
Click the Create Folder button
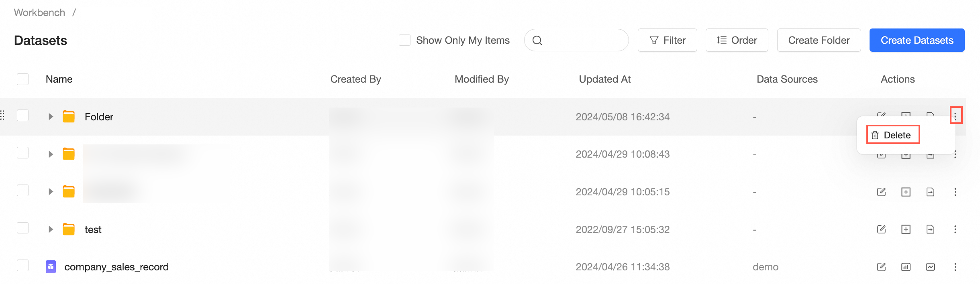pyautogui.click(x=819, y=40)
